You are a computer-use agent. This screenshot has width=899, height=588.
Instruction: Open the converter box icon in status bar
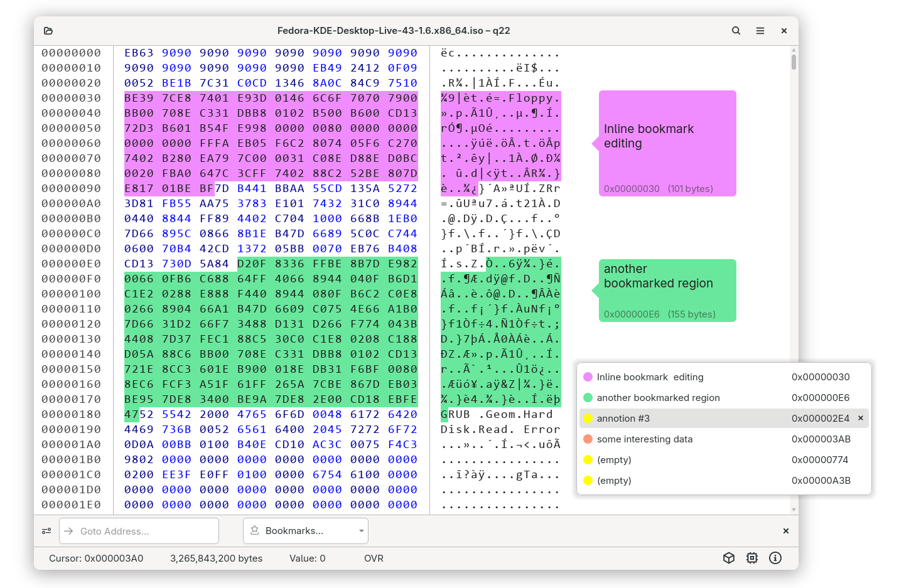coord(728,558)
